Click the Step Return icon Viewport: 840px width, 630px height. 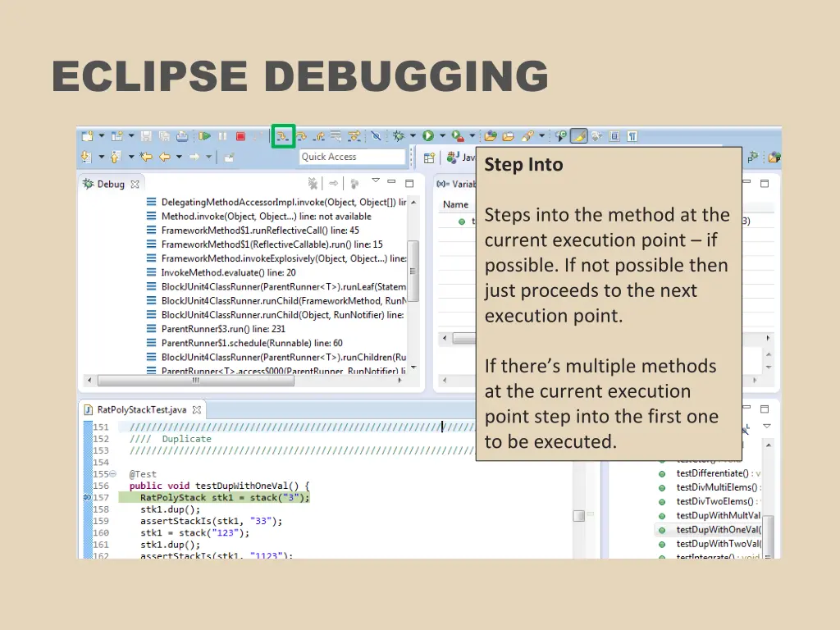point(320,136)
